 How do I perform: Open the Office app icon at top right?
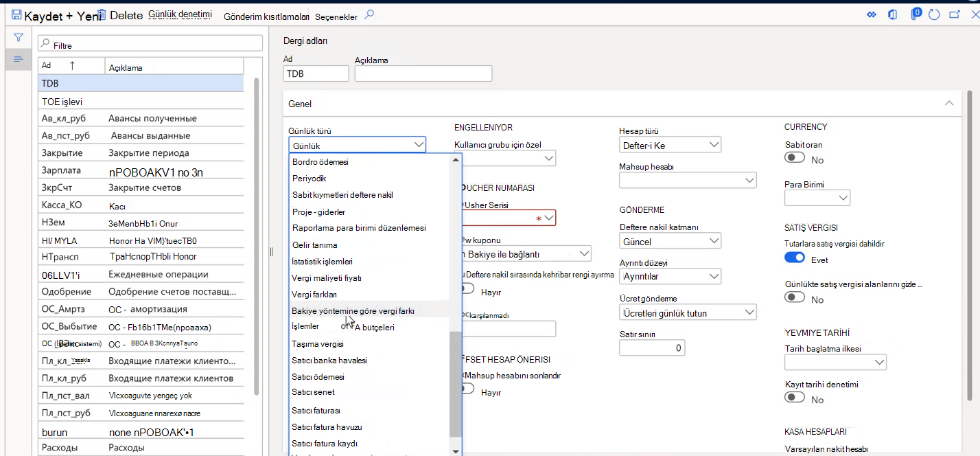coord(892,14)
